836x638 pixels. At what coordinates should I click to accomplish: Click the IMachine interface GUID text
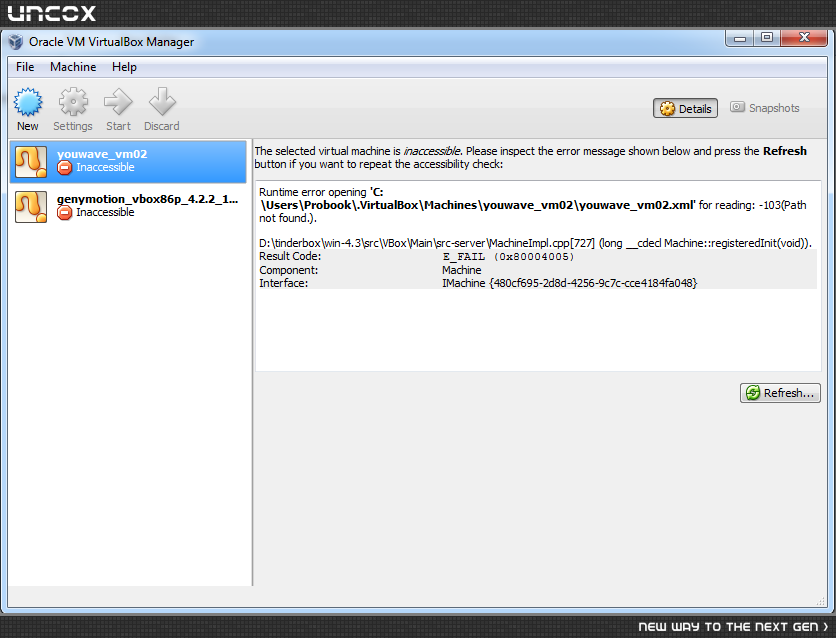click(569, 283)
